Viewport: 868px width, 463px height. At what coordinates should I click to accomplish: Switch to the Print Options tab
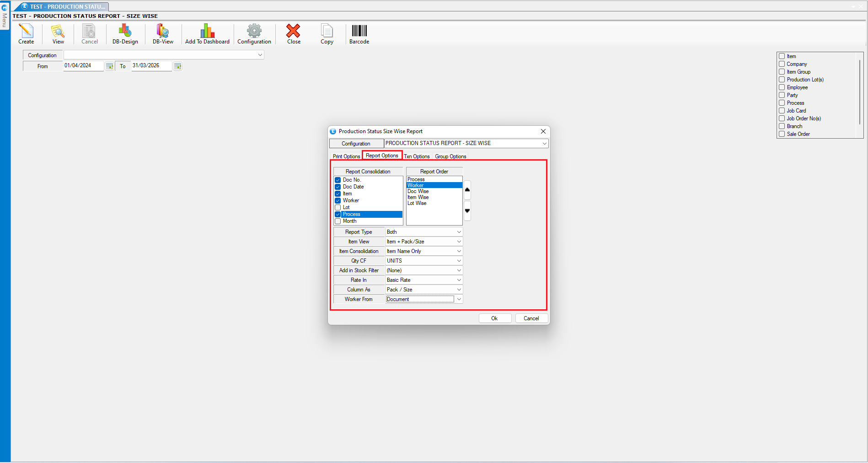(346, 156)
